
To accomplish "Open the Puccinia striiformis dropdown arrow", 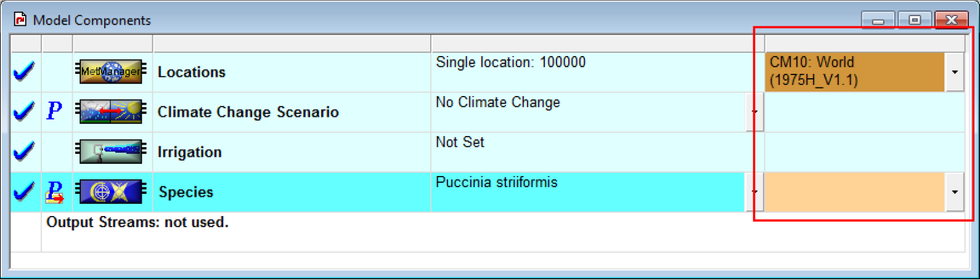I will tap(754, 192).
